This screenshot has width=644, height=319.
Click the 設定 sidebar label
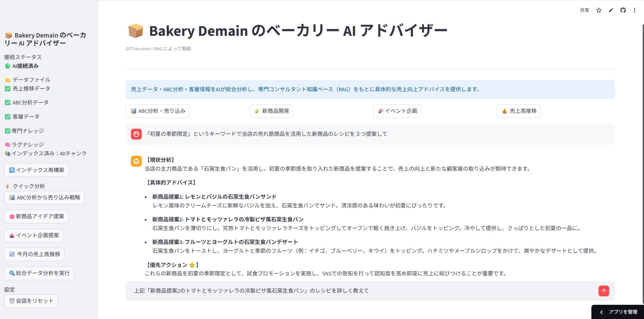pos(9,290)
